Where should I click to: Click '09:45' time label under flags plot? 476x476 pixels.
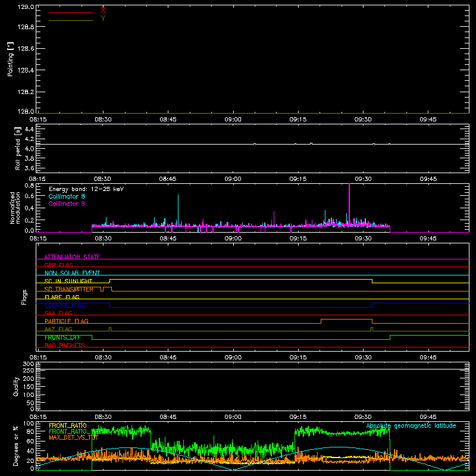428,358
